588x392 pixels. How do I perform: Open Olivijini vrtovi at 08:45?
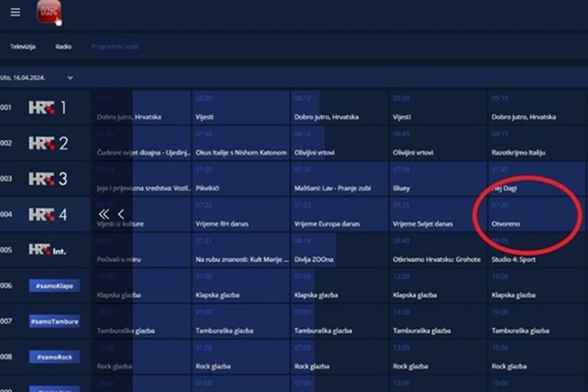point(438,144)
